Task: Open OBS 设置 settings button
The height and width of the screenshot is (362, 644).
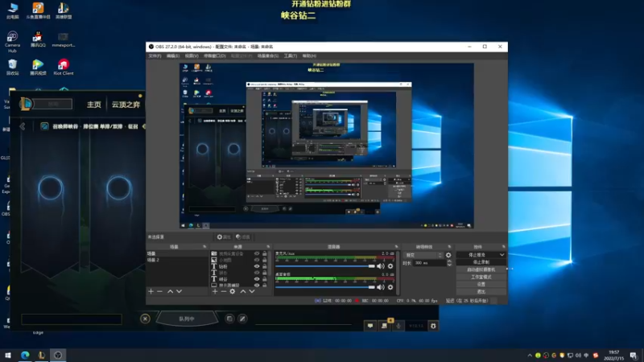Action: (x=481, y=284)
